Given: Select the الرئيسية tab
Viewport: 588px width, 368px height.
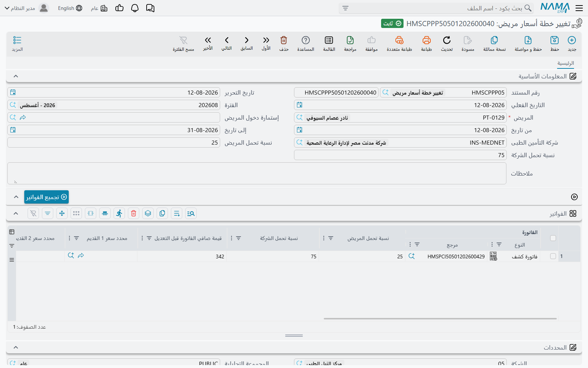Looking at the screenshot, I should (x=566, y=63).
